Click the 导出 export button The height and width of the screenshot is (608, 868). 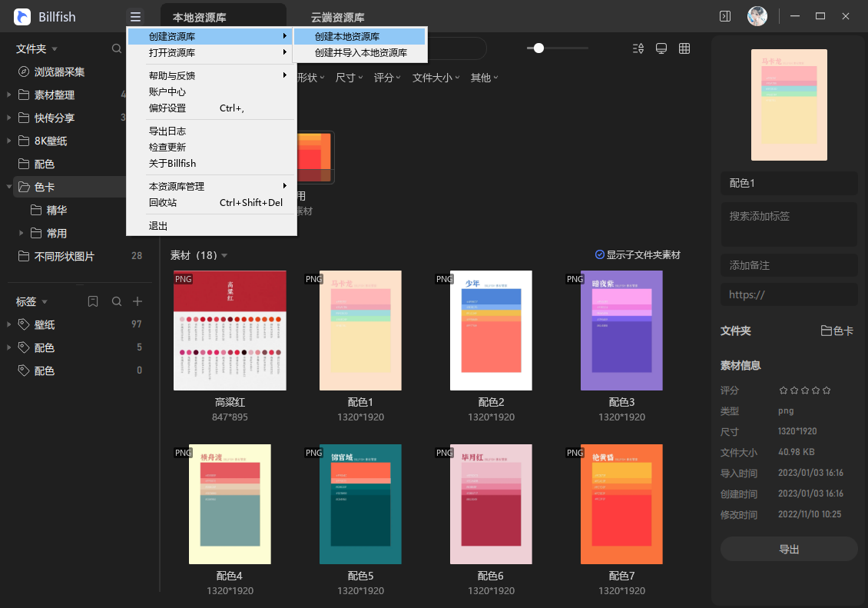[x=789, y=548]
